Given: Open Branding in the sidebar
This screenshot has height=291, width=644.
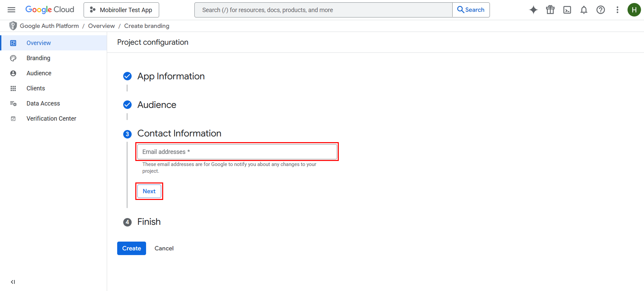Looking at the screenshot, I should (54, 58).
